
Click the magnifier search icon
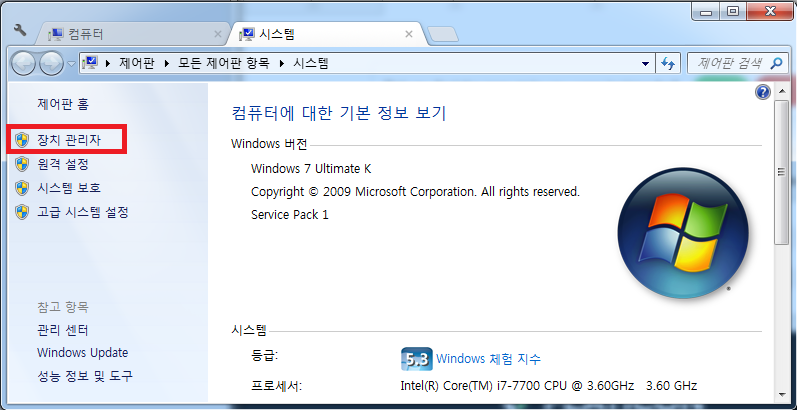pyautogui.click(x=778, y=64)
